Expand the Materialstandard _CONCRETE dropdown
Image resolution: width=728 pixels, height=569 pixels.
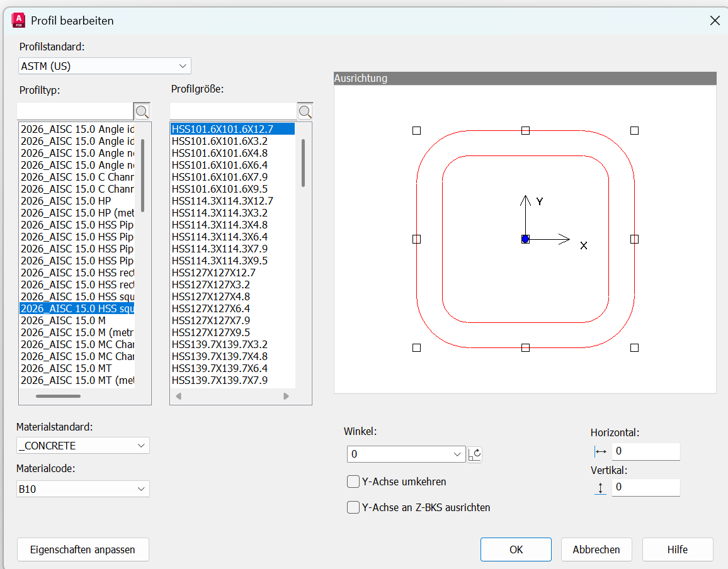click(x=83, y=446)
